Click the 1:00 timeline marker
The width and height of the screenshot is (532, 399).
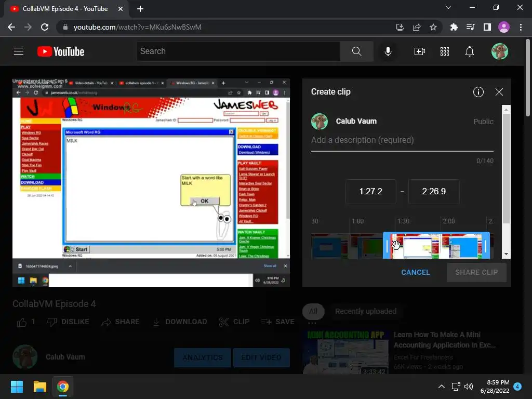tap(357, 221)
